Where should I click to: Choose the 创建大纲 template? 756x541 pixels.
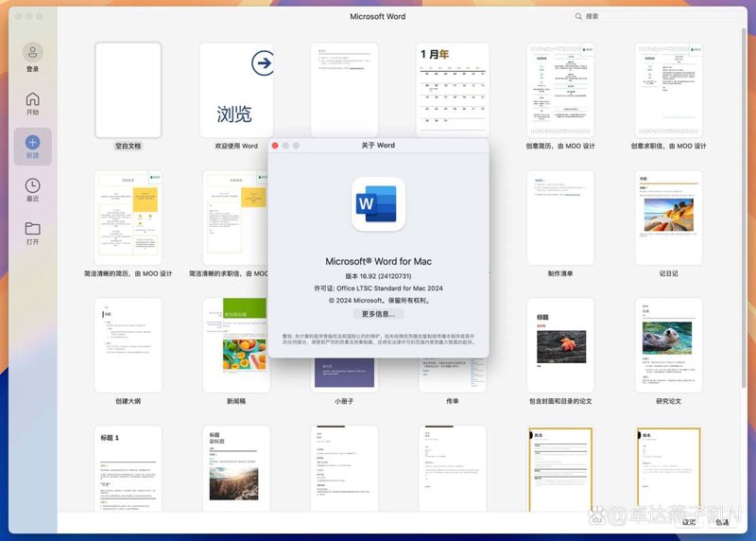[x=129, y=345]
